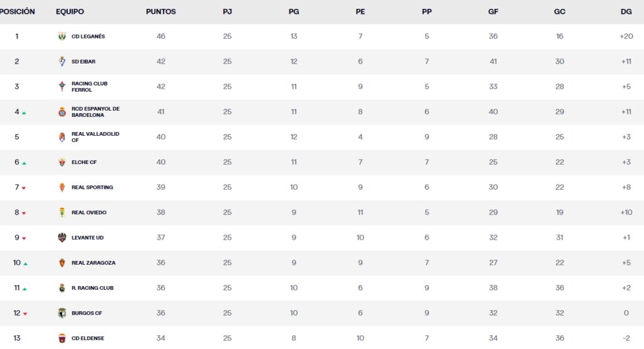The width and height of the screenshot is (644, 349).
Task: Click the RCD Espanyol de Barcelona badge
Action: [62, 112]
